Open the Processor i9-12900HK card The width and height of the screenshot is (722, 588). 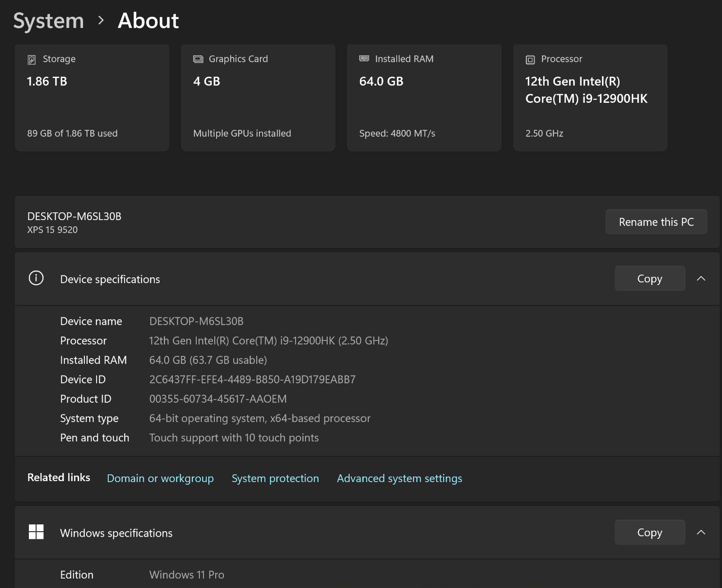pyautogui.click(x=590, y=98)
